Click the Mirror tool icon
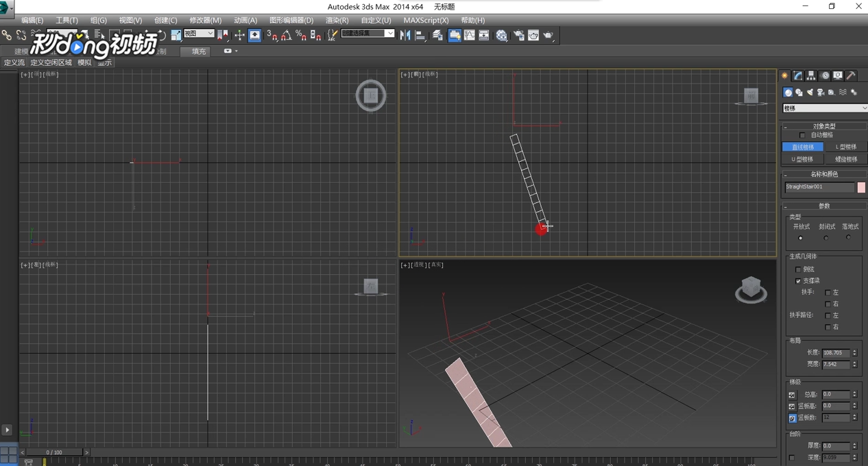 click(x=405, y=35)
